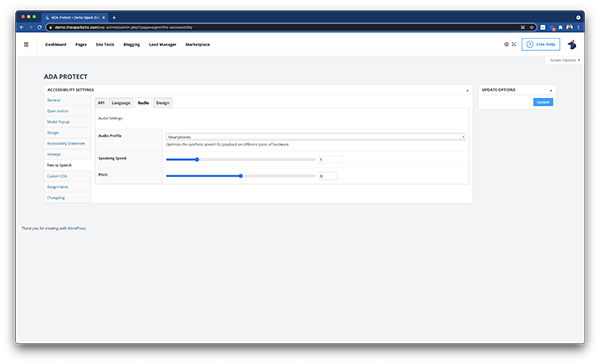Click the browser forward arrow

point(31,27)
